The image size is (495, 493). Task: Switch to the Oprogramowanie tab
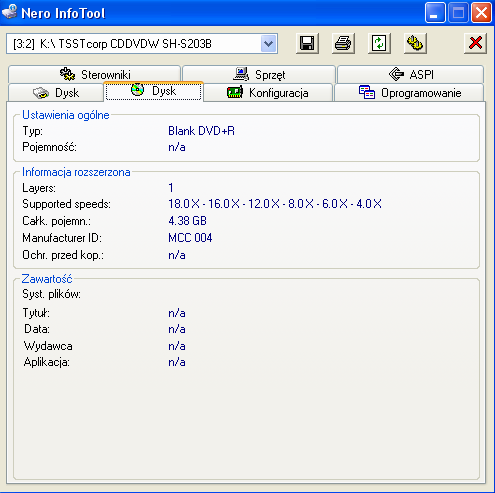409,93
